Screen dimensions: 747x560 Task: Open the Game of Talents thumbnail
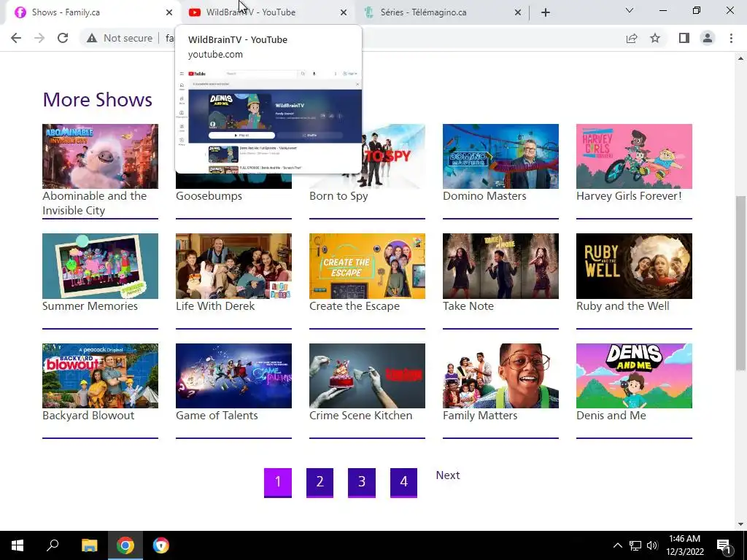(x=233, y=376)
